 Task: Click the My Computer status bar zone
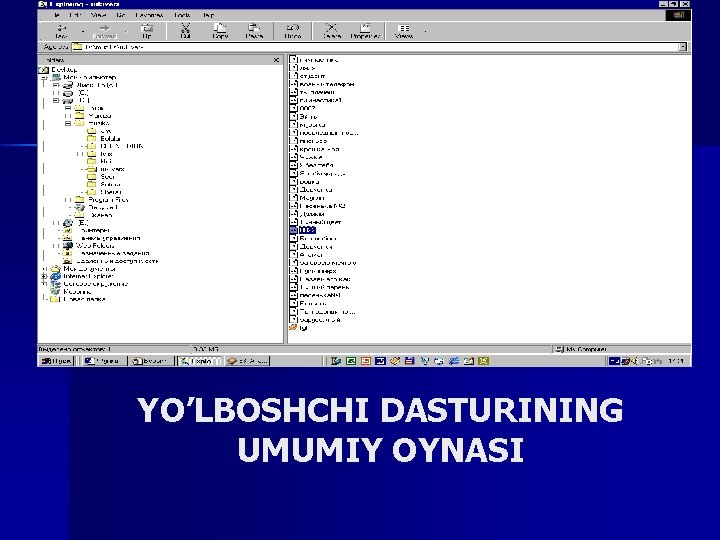tap(621, 349)
